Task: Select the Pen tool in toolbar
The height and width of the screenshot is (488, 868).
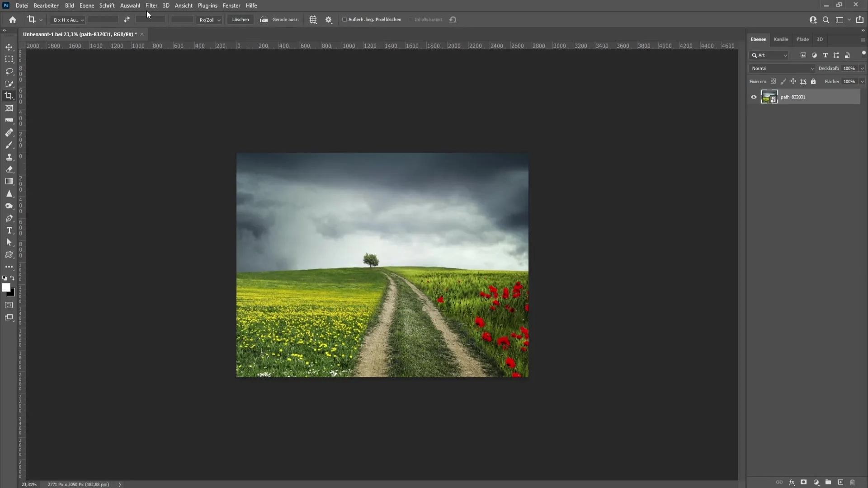Action: coord(9,217)
